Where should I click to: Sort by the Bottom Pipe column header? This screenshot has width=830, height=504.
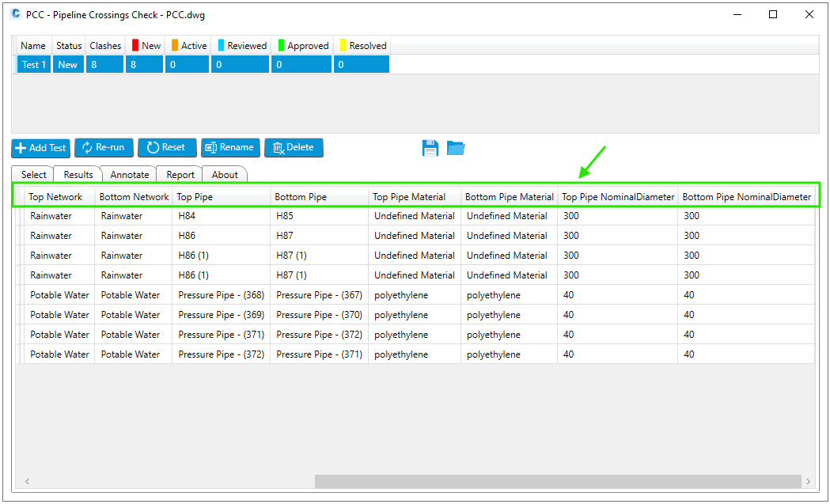319,197
